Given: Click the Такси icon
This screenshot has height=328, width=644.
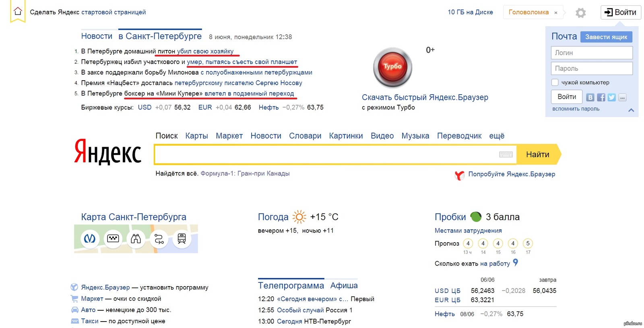Looking at the screenshot, I should pyautogui.click(x=74, y=321).
